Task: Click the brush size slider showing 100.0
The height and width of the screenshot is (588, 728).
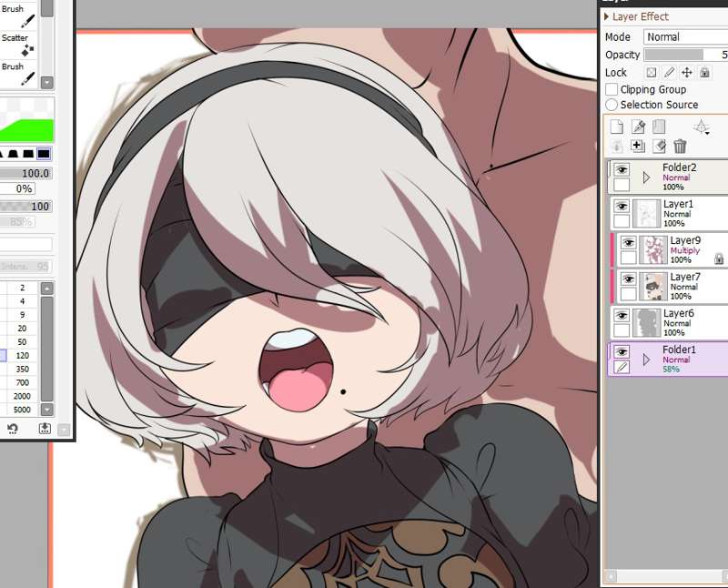Action: coord(25,173)
